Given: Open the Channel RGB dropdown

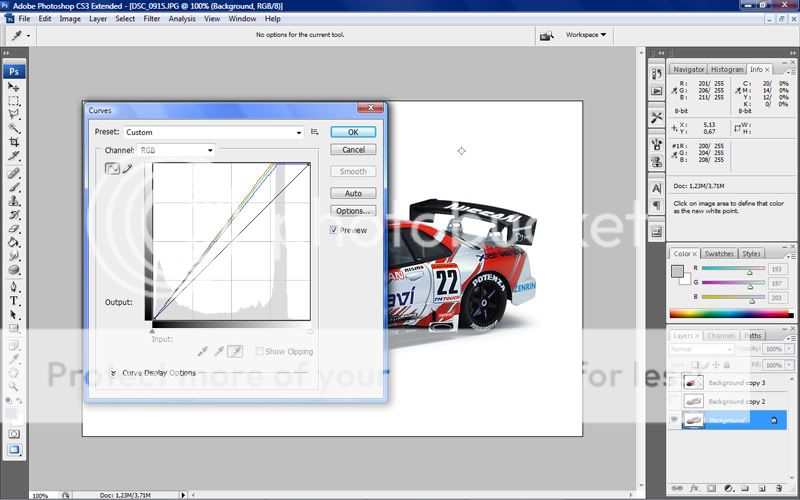Looking at the screenshot, I should pos(210,150).
